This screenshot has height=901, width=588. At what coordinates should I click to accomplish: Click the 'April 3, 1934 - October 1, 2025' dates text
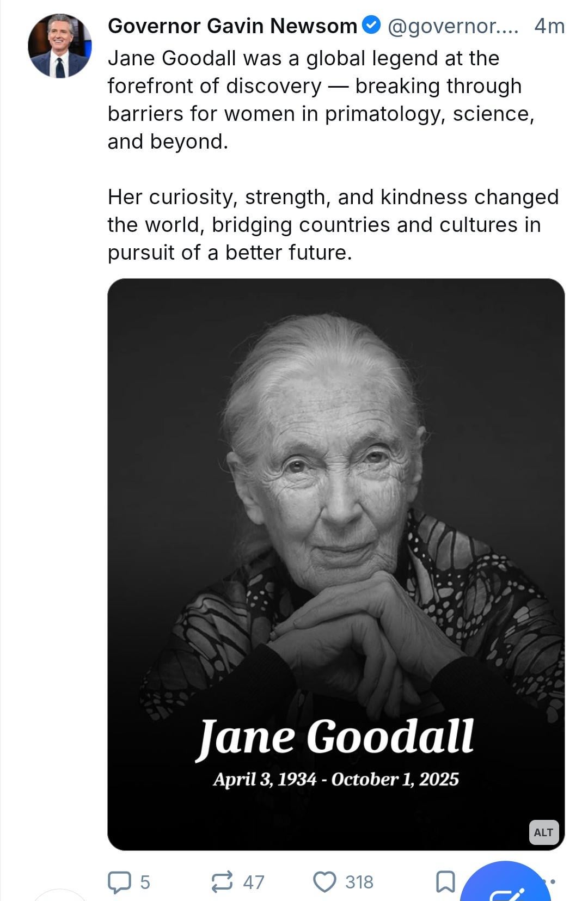335,779
